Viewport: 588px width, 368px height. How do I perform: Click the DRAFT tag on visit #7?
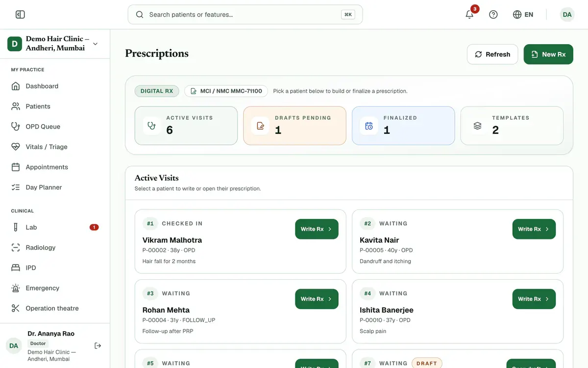click(427, 364)
